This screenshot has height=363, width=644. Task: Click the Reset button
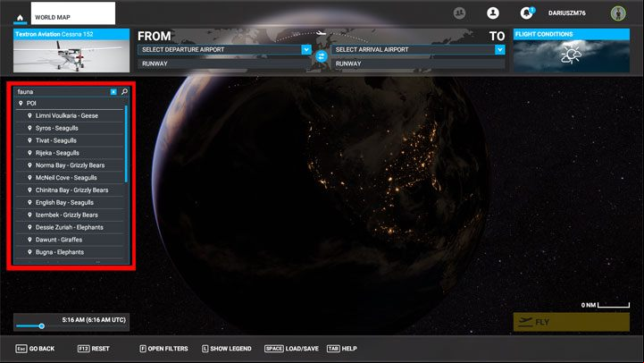click(94, 349)
